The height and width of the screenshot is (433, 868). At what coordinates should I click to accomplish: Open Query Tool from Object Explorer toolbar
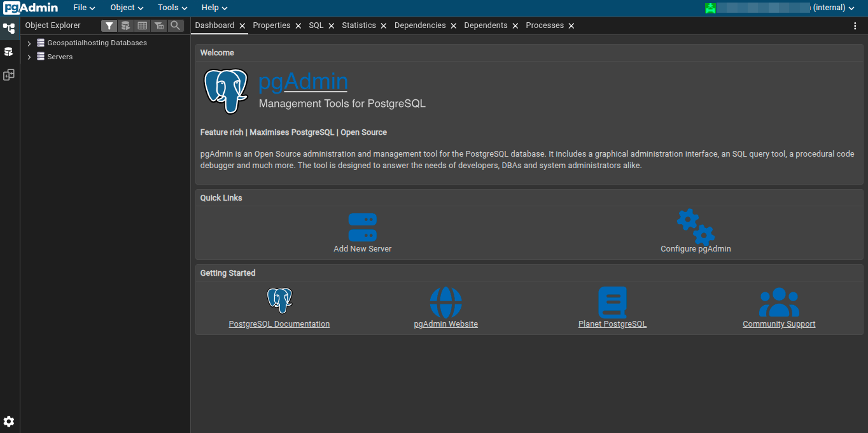[x=126, y=25]
